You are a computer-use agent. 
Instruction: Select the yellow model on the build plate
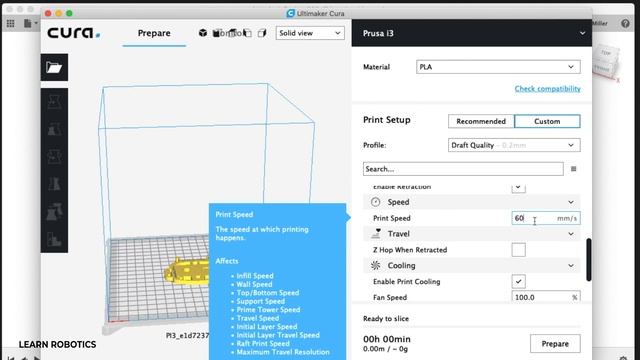187,270
